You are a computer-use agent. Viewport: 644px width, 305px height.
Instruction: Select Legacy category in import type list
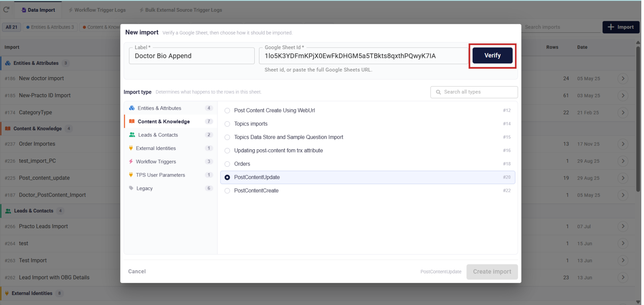[x=170, y=188]
